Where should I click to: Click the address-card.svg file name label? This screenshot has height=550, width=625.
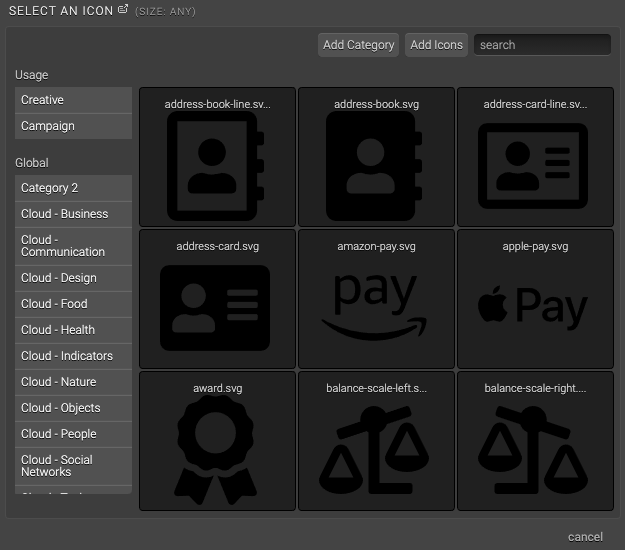218,246
